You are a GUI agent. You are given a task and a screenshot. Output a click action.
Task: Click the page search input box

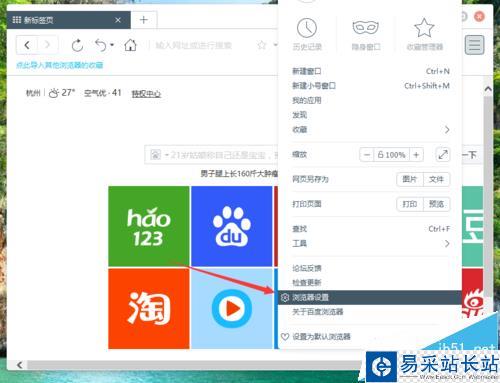(x=211, y=155)
